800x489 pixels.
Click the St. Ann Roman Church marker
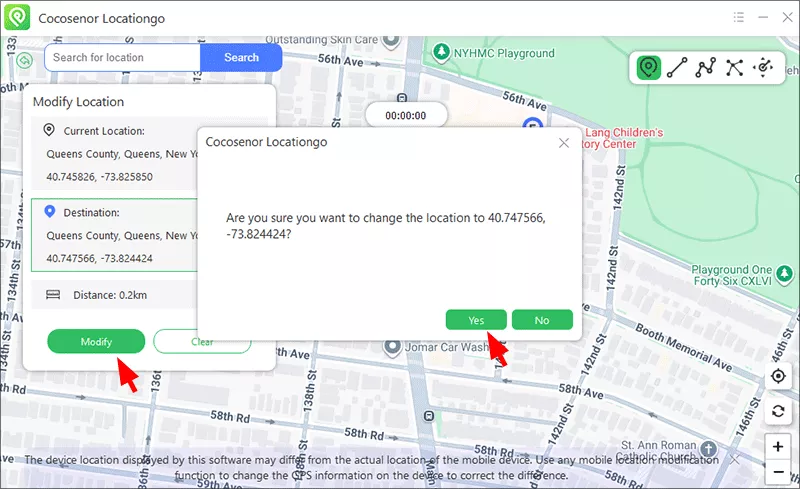(x=708, y=449)
